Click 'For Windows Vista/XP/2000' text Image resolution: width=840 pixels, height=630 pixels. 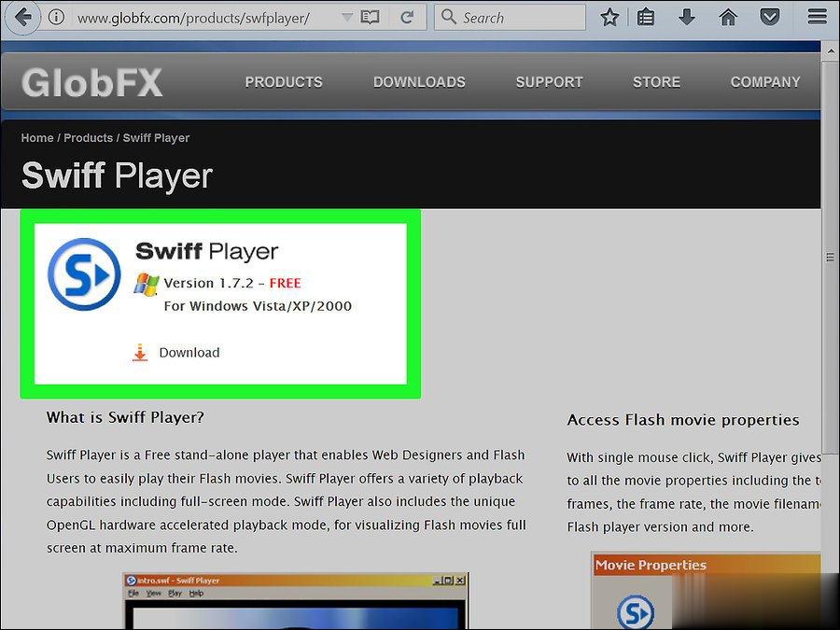click(258, 306)
